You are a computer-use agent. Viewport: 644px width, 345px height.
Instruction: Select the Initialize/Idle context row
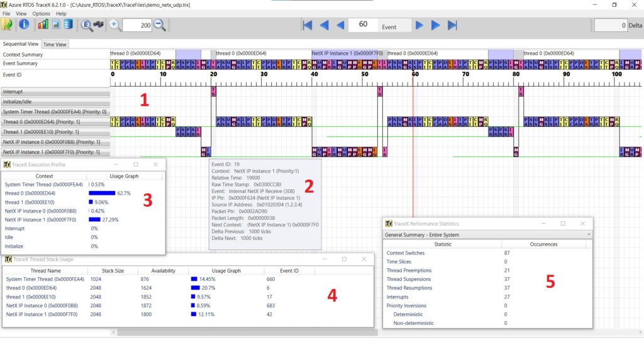pos(55,101)
